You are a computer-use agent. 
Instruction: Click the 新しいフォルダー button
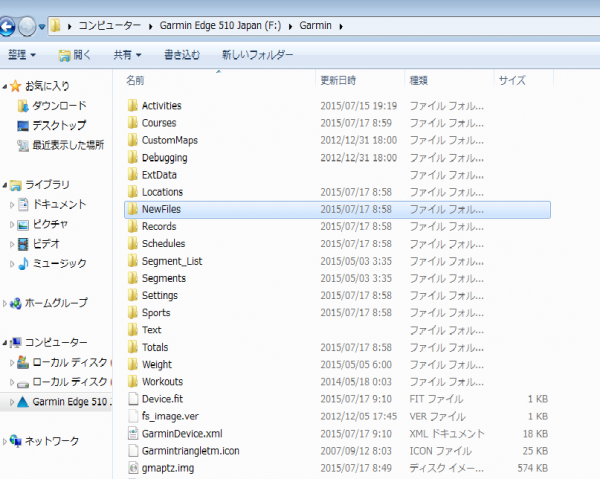point(256,54)
